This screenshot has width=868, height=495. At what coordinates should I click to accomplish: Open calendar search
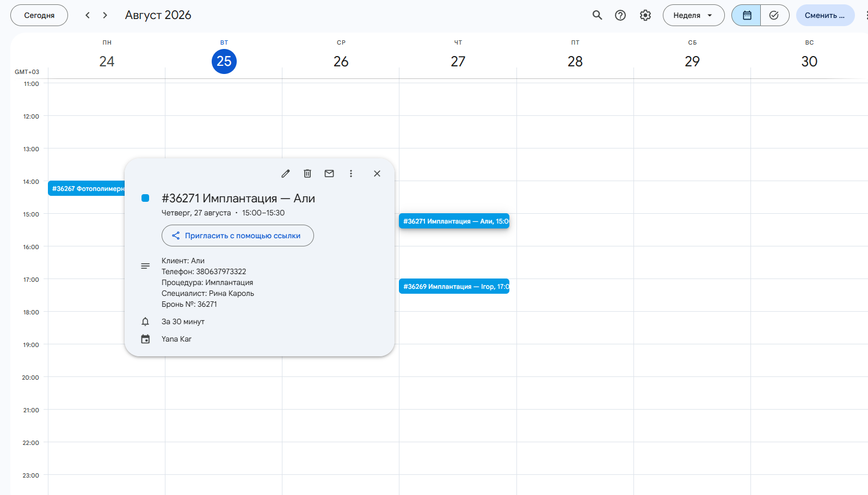coord(597,15)
